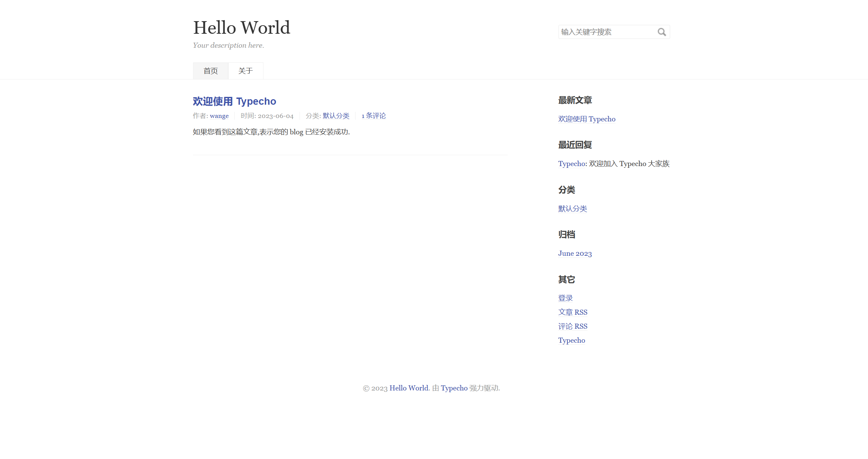Screen dimensions: 868x459
Task: Open recent reply 欢迎加入 Typecho 大家族
Action: pyautogui.click(x=629, y=164)
